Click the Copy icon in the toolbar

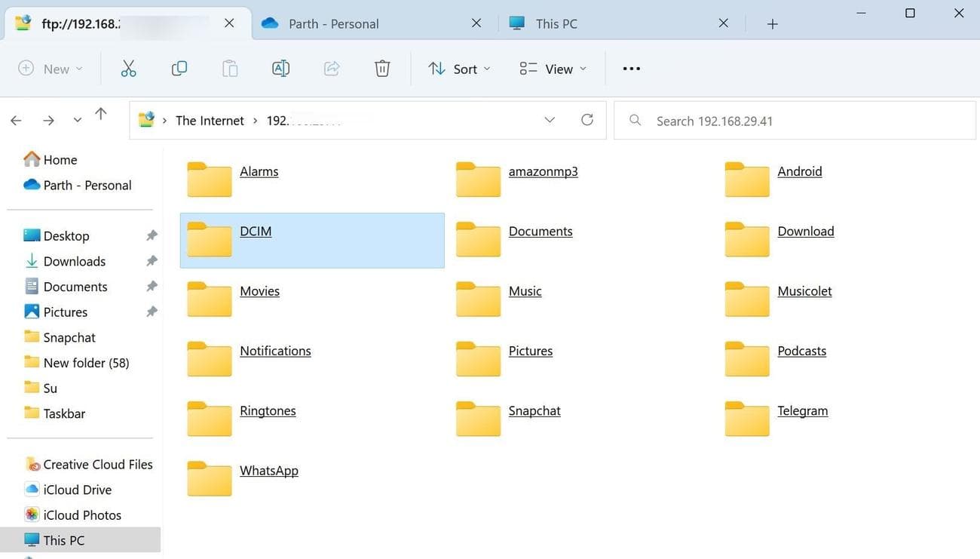[x=179, y=68]
